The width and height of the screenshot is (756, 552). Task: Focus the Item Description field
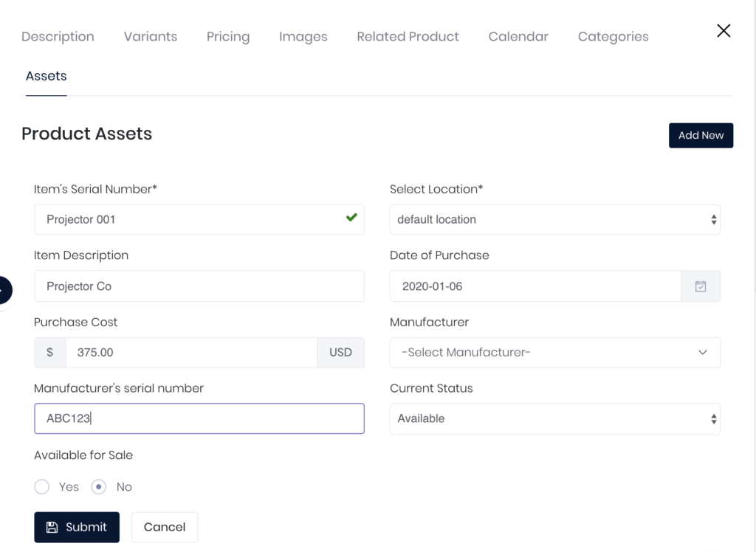[x=199, y=286]
